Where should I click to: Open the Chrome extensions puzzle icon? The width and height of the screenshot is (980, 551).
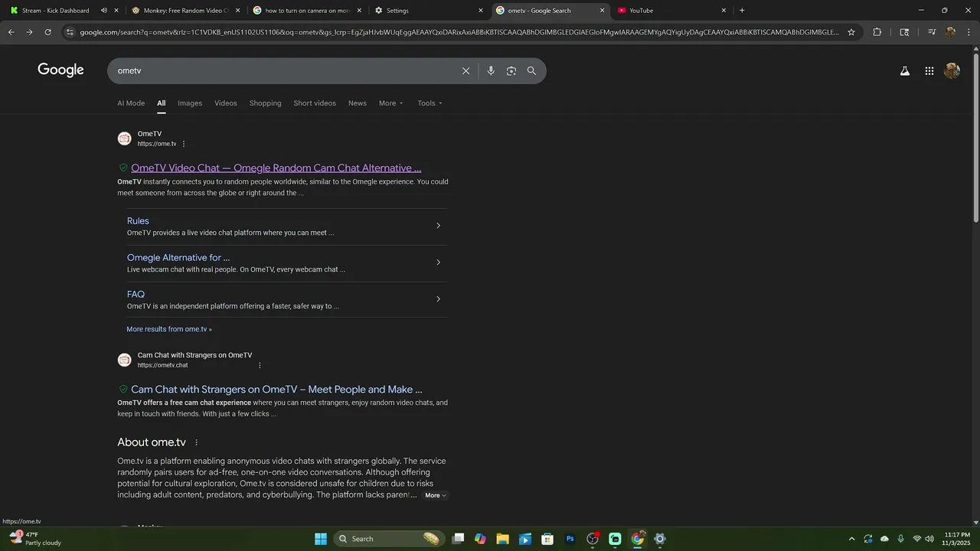coord(877,32)
